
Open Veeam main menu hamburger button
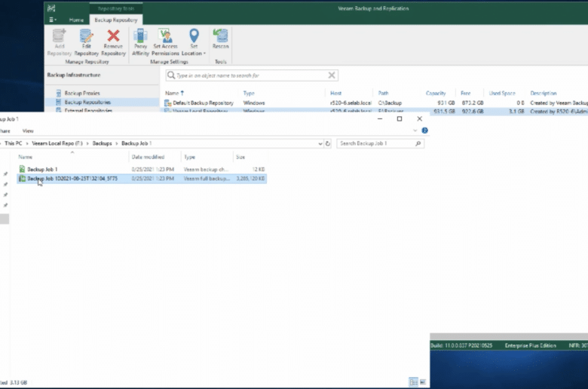pos(53,20)
